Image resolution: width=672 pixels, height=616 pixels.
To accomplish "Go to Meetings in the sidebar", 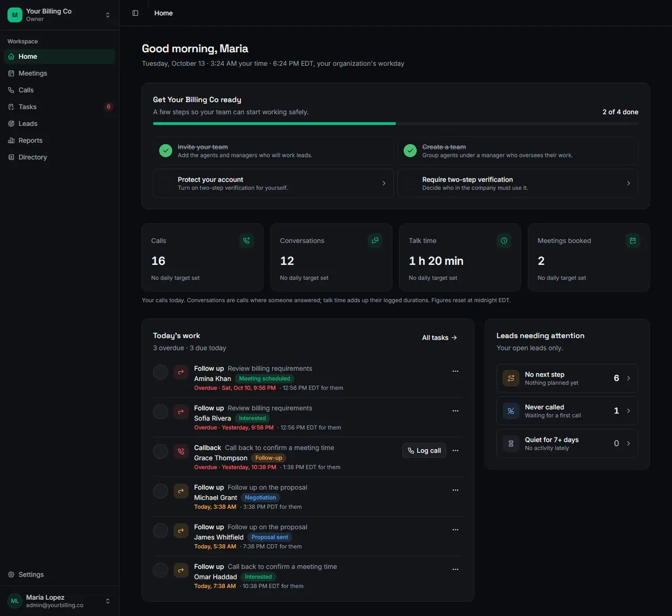I will 59,73.
